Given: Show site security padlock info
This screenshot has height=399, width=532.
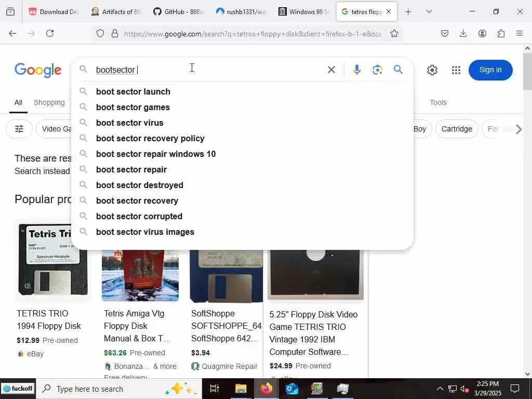Looking at the screenshot, I should click(115, 33).
